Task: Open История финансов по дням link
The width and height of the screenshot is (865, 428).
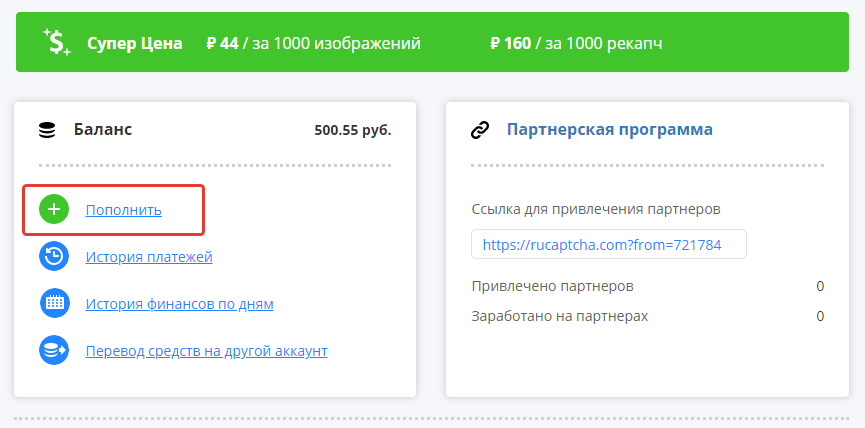Action: pos(180,304)
